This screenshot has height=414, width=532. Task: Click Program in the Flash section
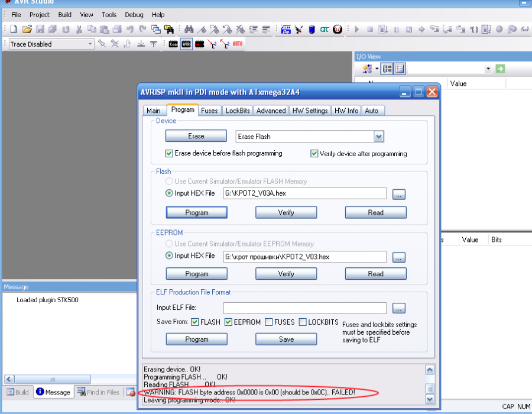tap(197, 213)
